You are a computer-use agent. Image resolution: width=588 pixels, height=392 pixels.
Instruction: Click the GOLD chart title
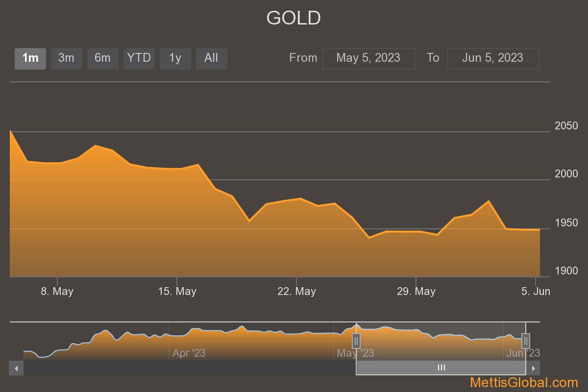coord(294,18)
